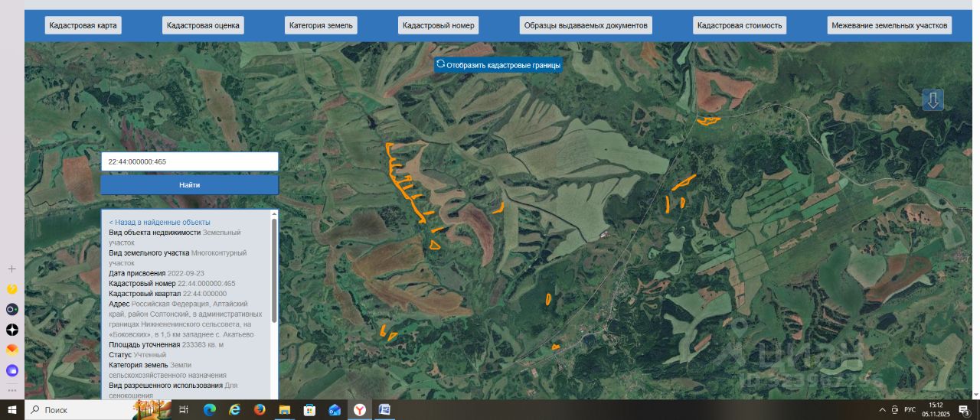Open the Mail app from the taskbar
Screen dimensions: 980x420
[x=335, y=410]
